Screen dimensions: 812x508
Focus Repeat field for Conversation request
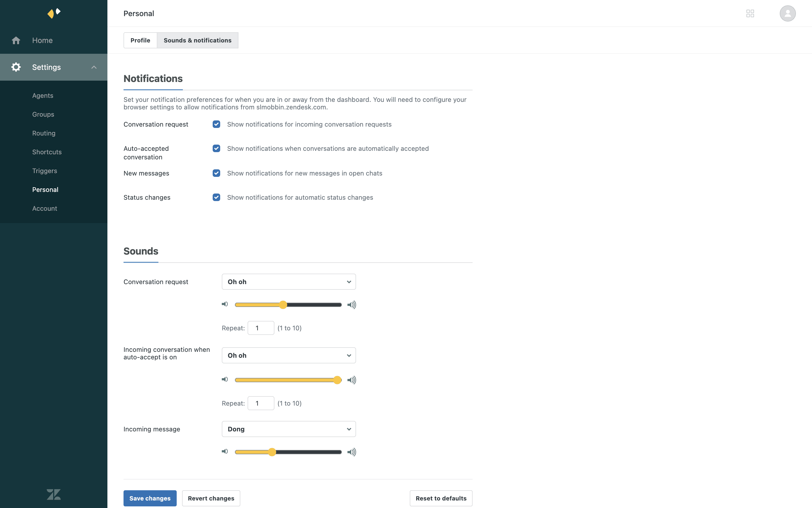click(x=261, y=328)
